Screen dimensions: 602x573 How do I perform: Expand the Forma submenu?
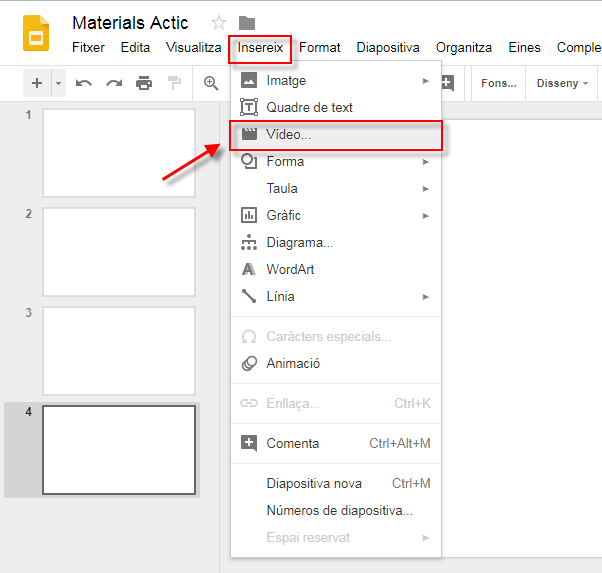[336, 162]
